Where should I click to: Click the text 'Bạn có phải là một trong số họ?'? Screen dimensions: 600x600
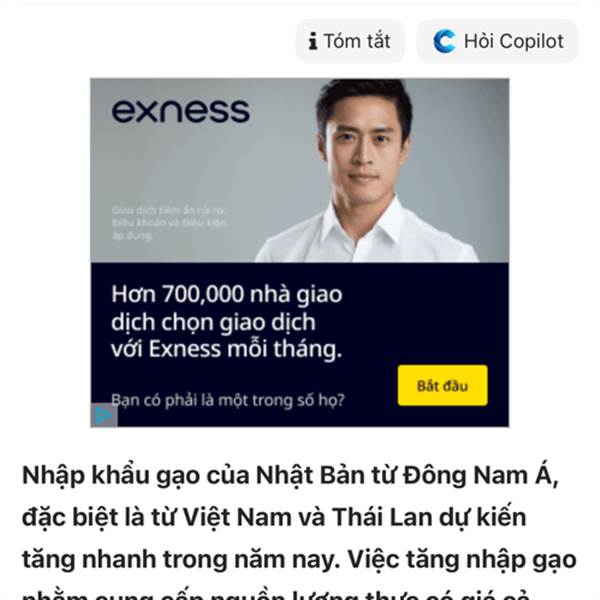[x=228, y=400]
